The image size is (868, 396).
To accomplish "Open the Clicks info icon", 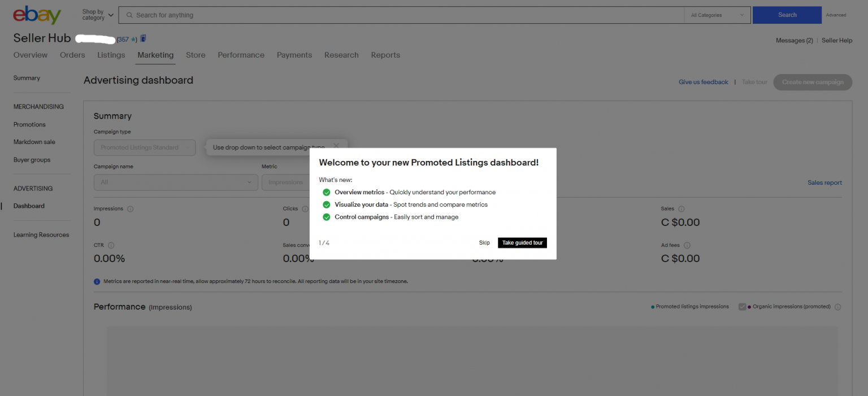I will 305,209.
